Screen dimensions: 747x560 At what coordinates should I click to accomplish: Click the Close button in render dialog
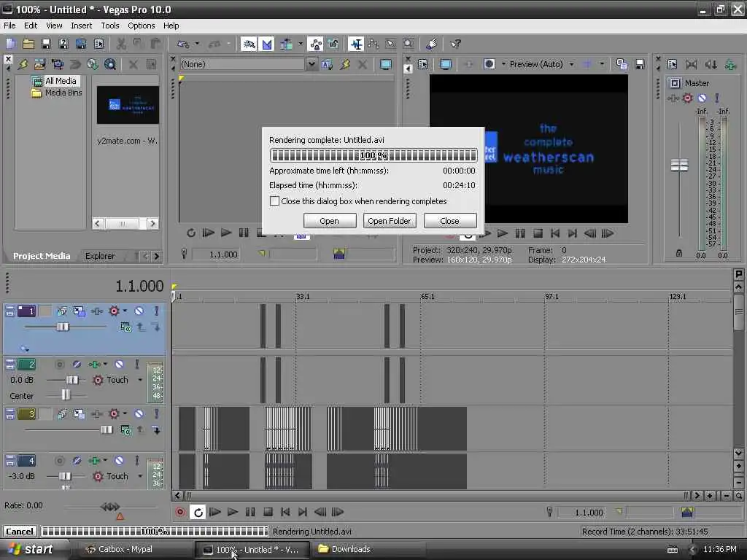449,221
